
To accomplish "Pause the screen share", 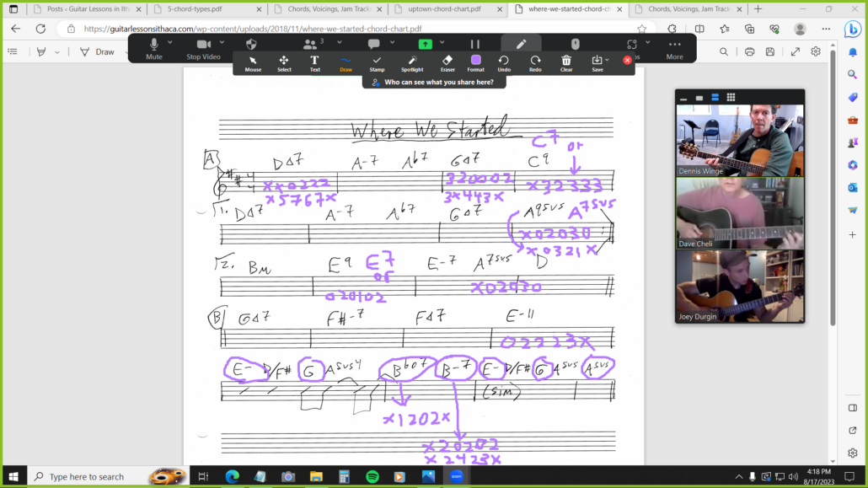I will coord(474,44).
